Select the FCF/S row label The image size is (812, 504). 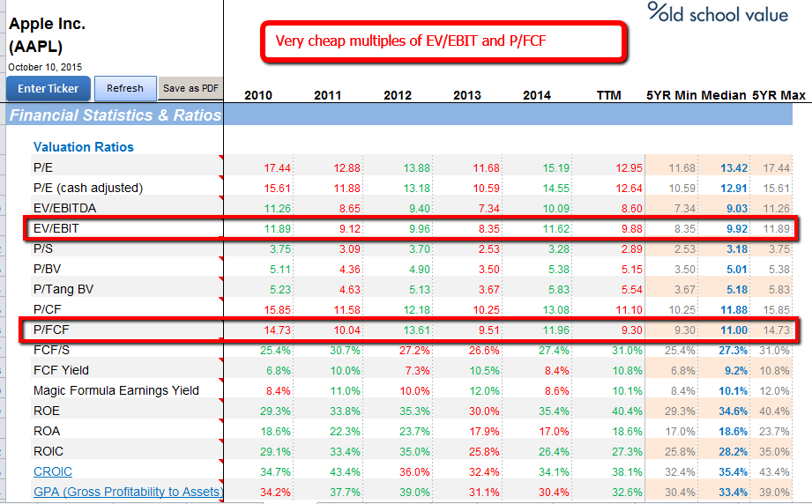[51, 351]
